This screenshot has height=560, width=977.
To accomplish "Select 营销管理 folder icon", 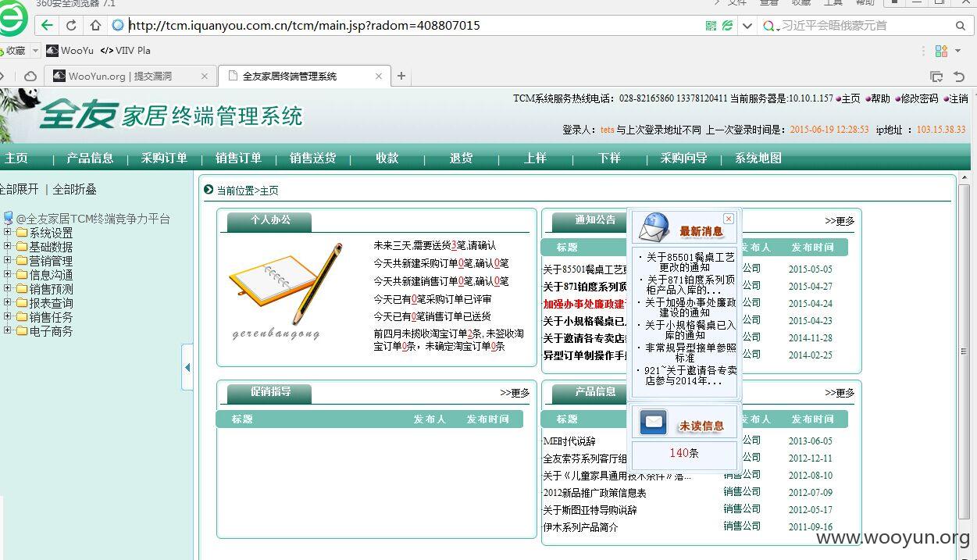I will [22, 261].
